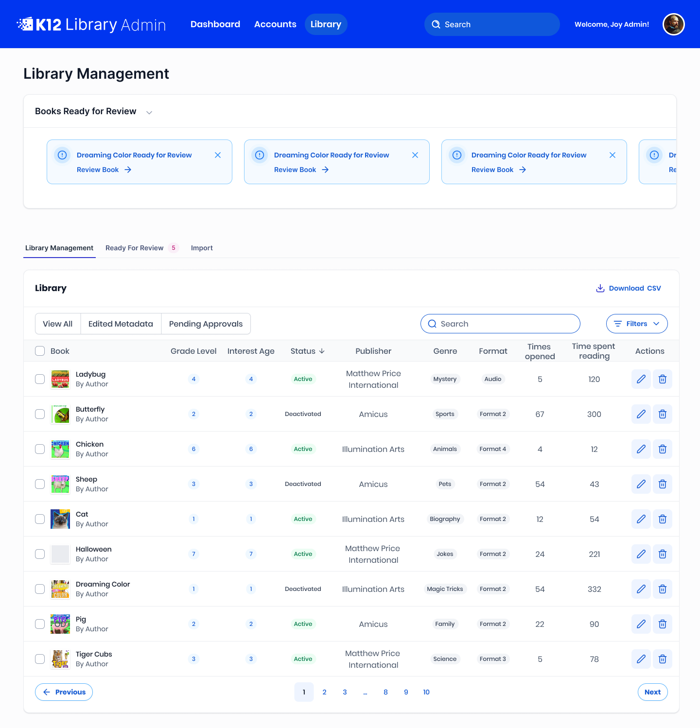The width and height of the screenshot is (700, 728).
Task: Focus the Library table search field
Action: [500, 324]
